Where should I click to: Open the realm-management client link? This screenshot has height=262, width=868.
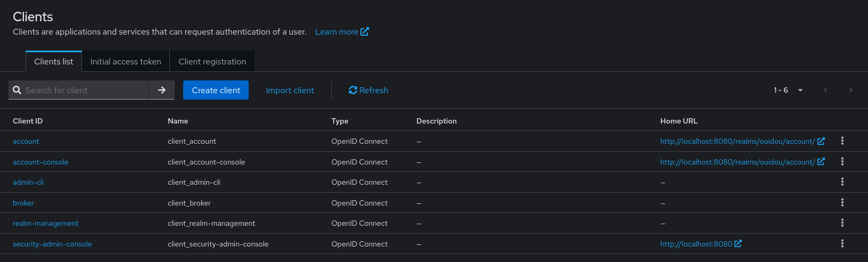click(45, 224)
